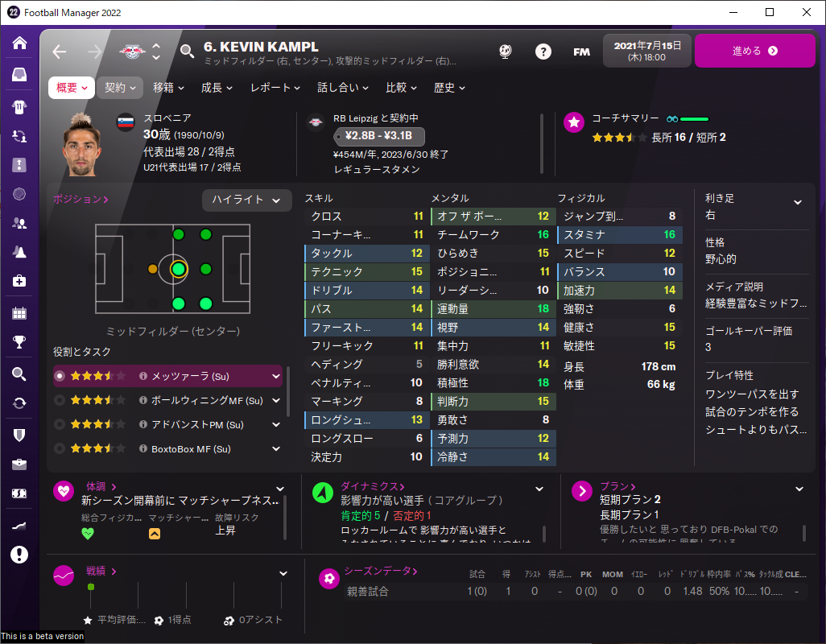Open the Home icon in sidebar
This screenshot has height=644, width=826.
[x=19, y=43]
